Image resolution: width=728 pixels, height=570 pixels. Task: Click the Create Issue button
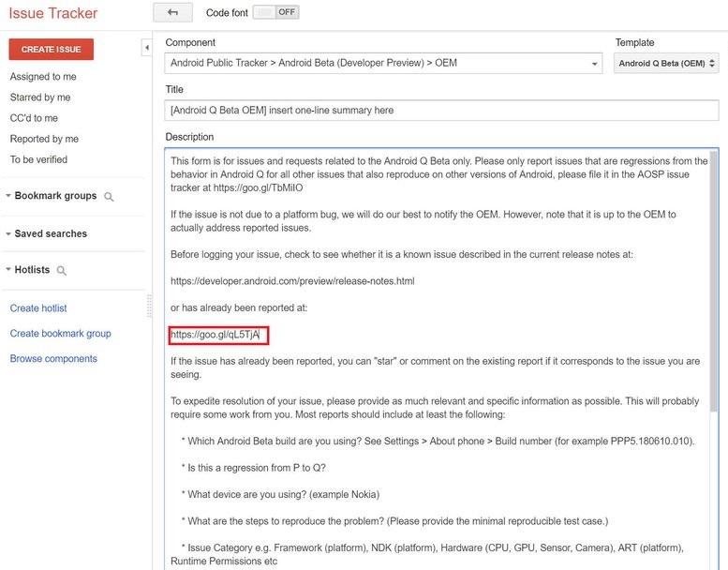pos(52,50)
